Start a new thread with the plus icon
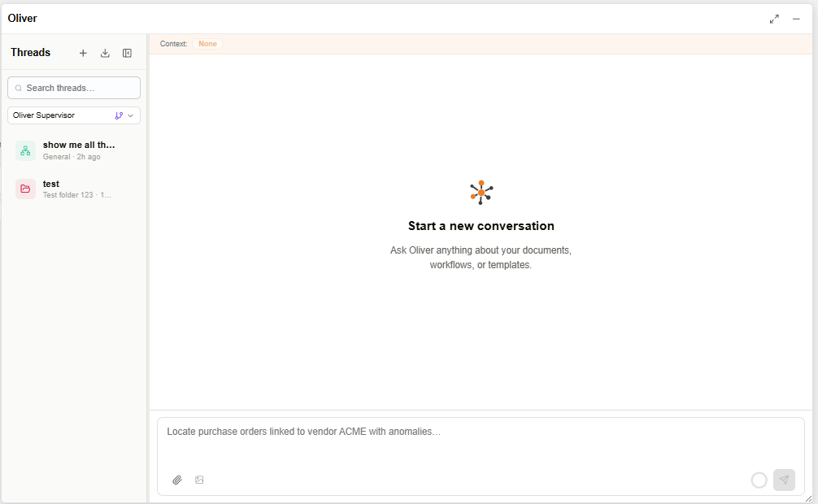This screenshot has height=504, width=818. click(83, 53)
